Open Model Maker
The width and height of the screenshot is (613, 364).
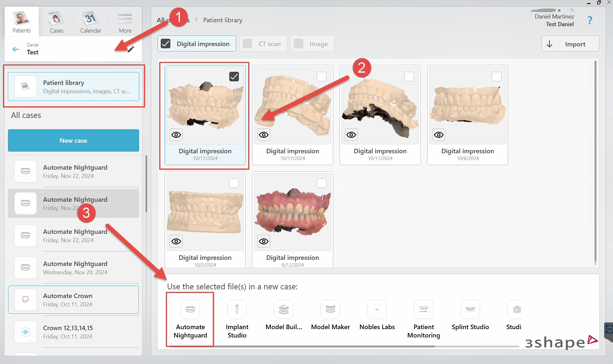[x=330, y=315]
